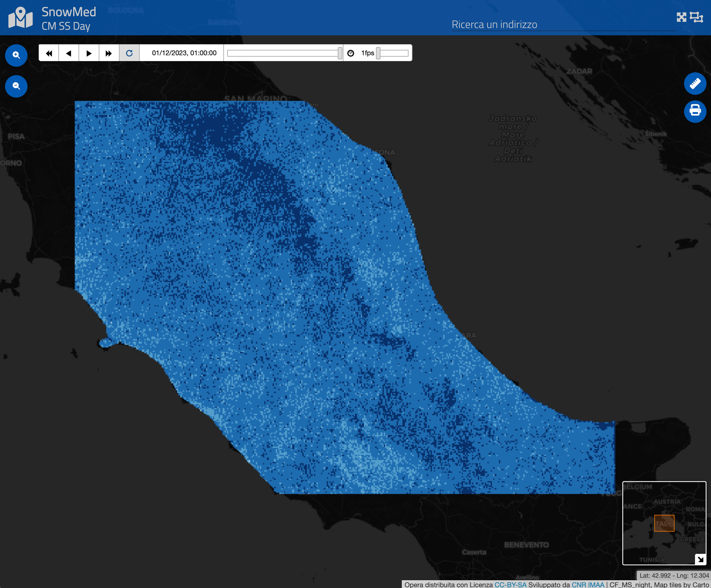711x588 pixels.
Task: Toggle the loop refresh button in time controls
Action: pyautogui.click(x=129, y=53)
